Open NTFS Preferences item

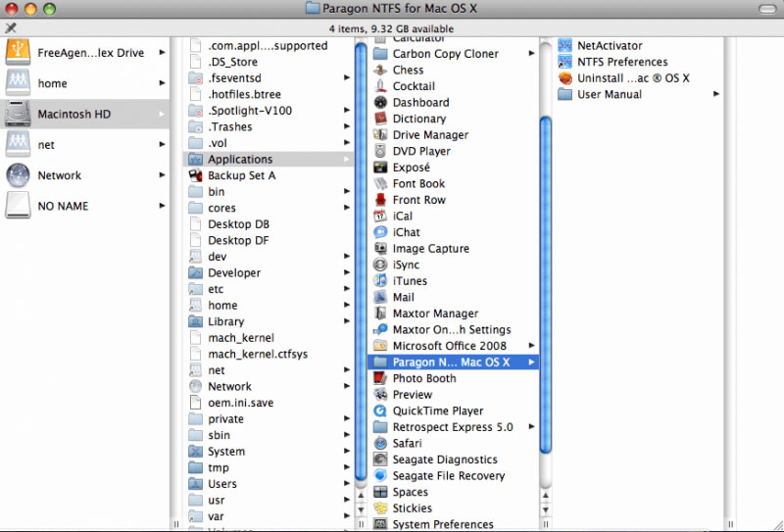click(x=622, y=62)
